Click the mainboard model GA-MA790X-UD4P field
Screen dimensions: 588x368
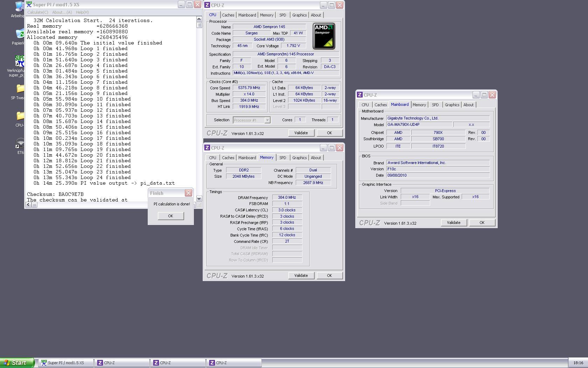(419, 124)
